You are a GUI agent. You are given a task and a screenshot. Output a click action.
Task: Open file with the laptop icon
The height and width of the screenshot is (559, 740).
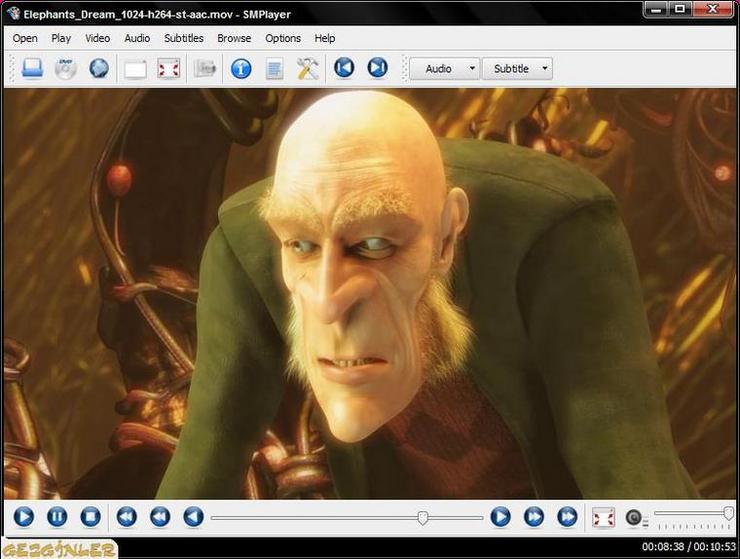coord(33,68)
